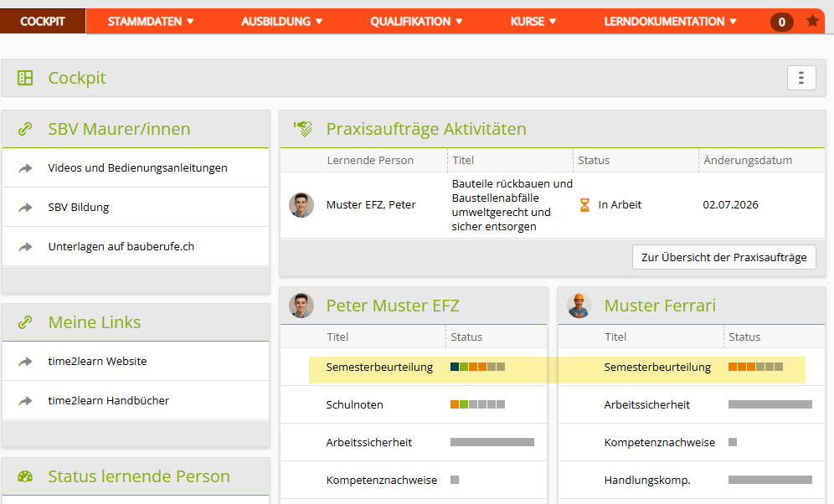
Task: Click the notification counter badge showing 0
Action: point(782,22)
